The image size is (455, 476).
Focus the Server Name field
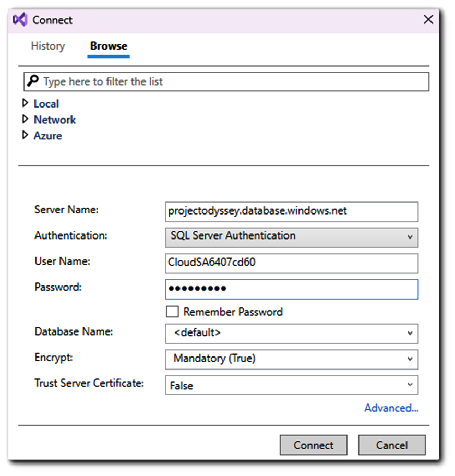(x=292, y=211)
